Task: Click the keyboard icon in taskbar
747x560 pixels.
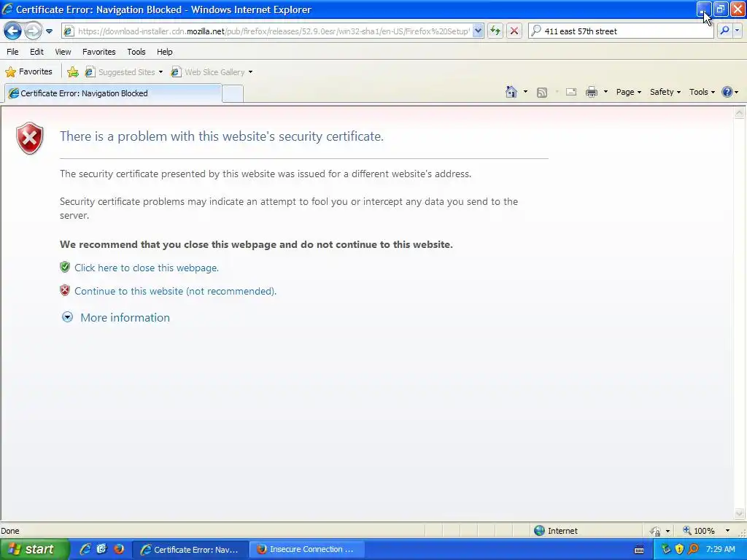Action: click(639, 550)
